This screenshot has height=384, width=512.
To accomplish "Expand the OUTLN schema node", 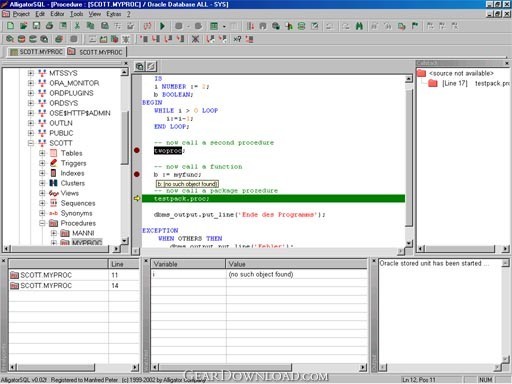I will (x=31, y=123).
